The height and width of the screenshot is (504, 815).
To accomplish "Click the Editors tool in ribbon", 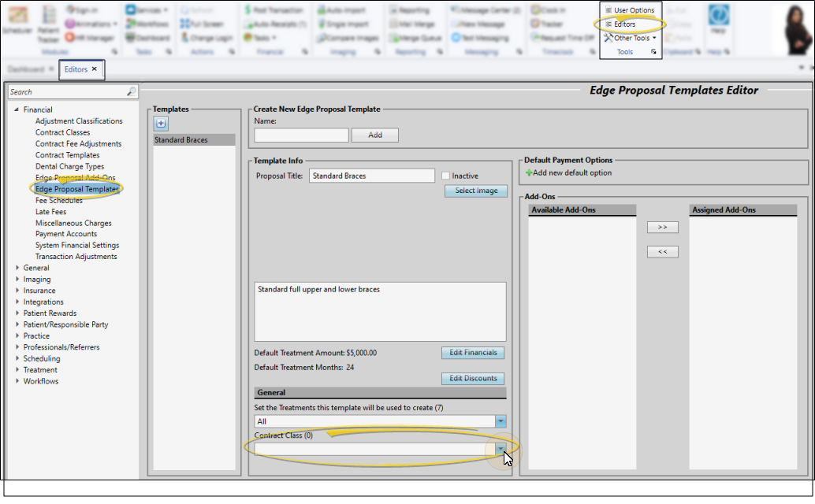I will point(624,24).
